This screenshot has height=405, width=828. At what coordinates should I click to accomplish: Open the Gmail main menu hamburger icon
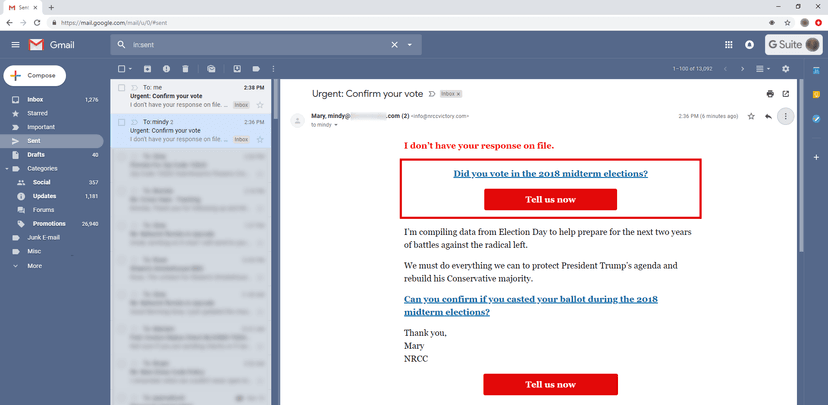click(15, 45)
